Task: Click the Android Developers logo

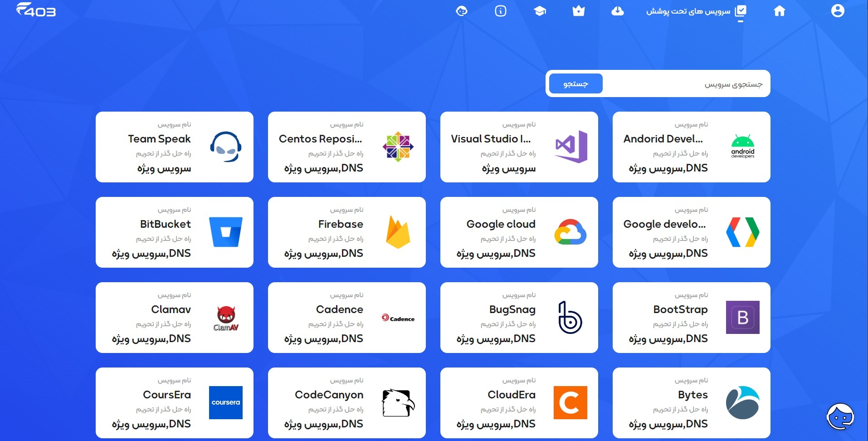Action: point(743,147)
